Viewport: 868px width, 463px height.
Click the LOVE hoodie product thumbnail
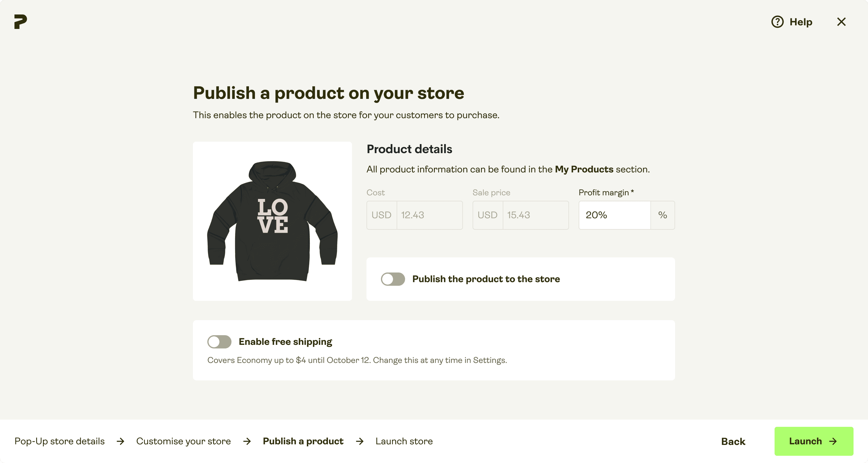click(x=272, y=221)
